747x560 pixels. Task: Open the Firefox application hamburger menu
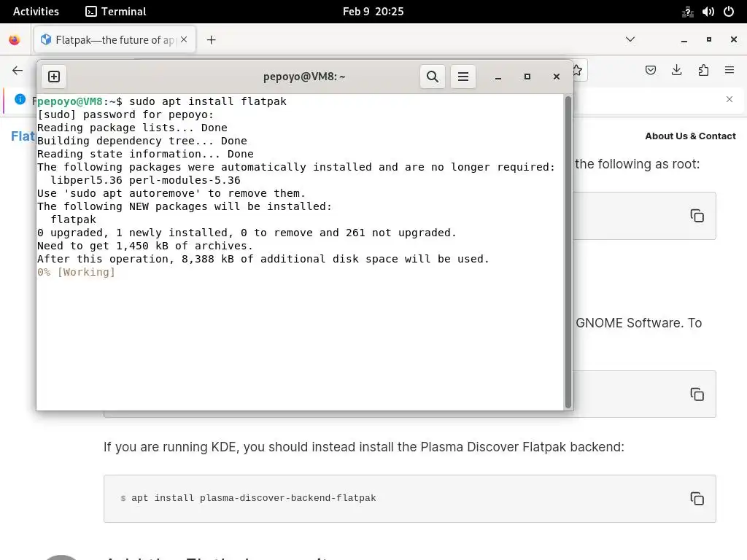729,71
